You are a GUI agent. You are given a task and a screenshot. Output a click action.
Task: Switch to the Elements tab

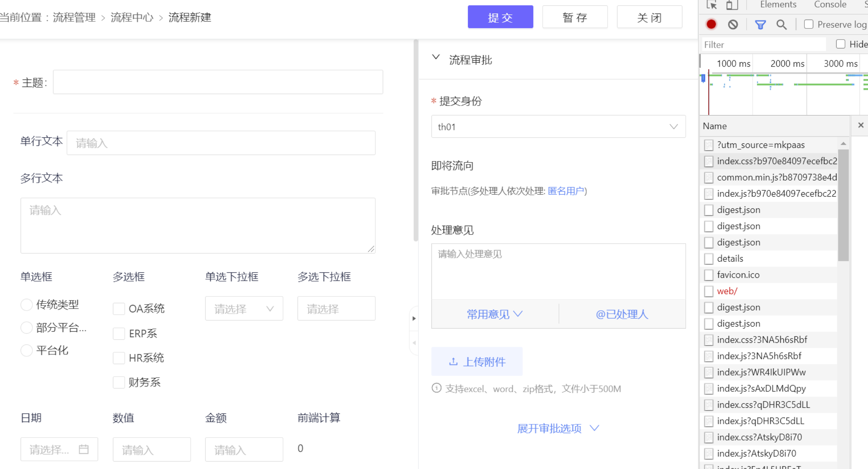(778, 5)
